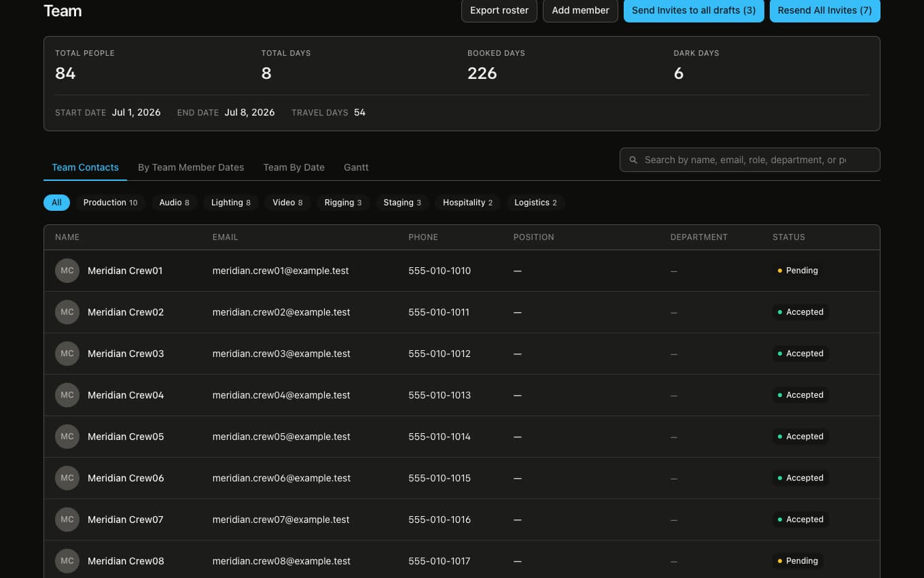Click the end date Jul 8, 2026
924x578 pixels.
click(249, 112)
